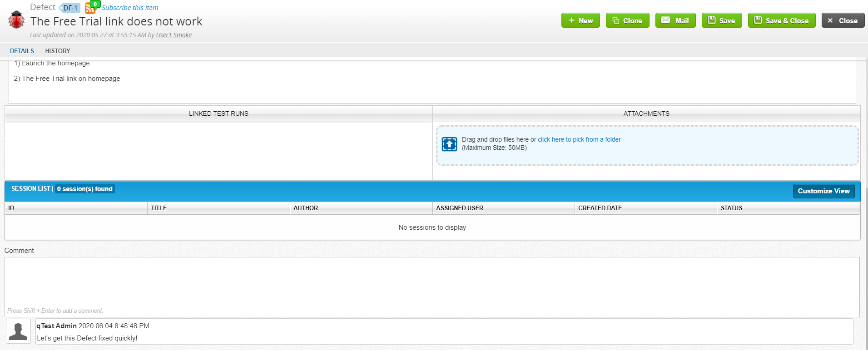Click the defect title text

pos(116,21)
